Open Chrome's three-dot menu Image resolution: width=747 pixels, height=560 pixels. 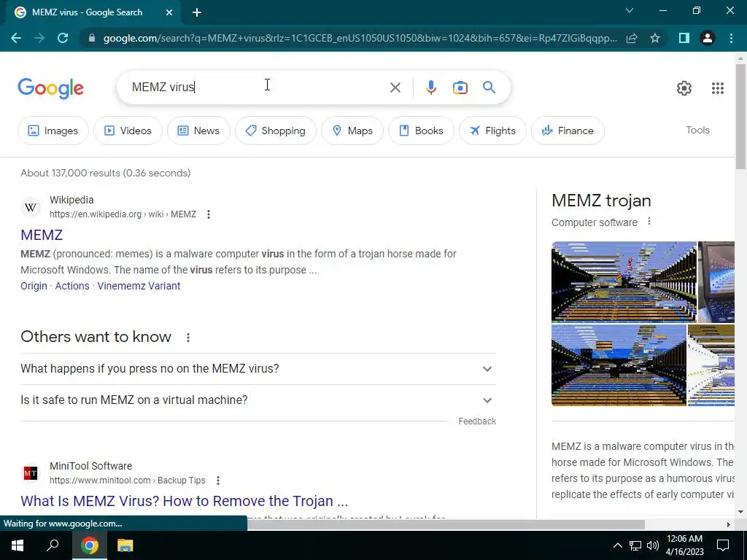point(731,38)
